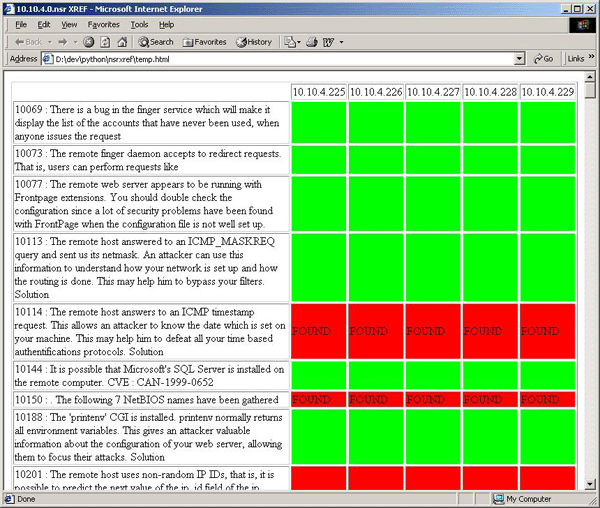Open the Search pane
This screenshot has height=508, width=600.
point(155,42)
